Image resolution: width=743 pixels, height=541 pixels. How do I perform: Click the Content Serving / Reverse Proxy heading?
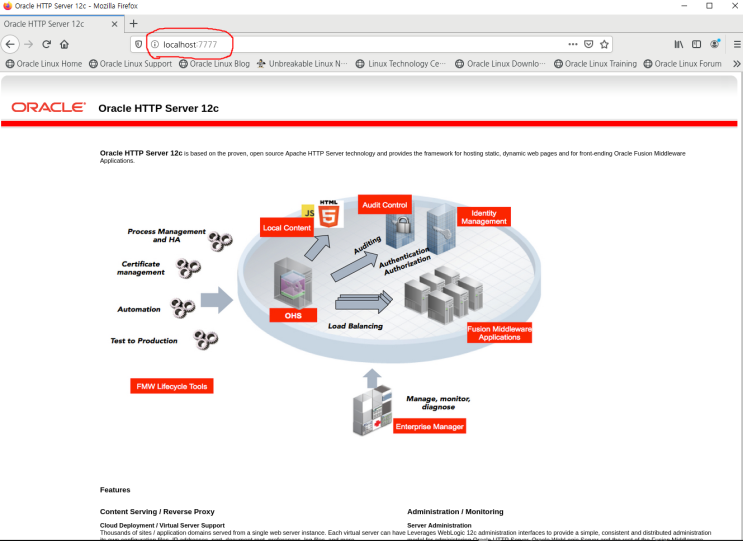point(157,512)
